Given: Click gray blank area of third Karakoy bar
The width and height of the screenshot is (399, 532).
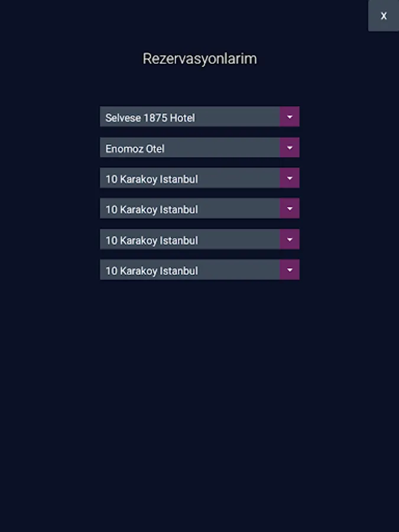Looking at the screenshot, I should [239, 239].
